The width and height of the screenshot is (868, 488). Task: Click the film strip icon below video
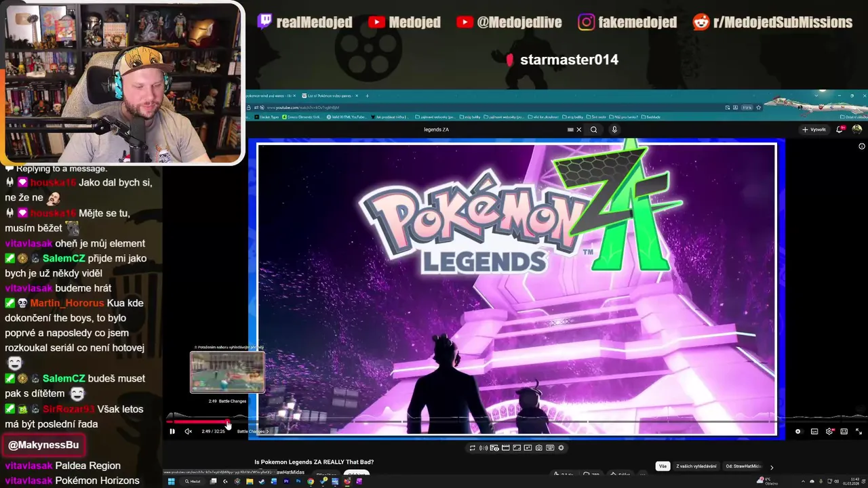pyautogui.click(x=506, y=448)
